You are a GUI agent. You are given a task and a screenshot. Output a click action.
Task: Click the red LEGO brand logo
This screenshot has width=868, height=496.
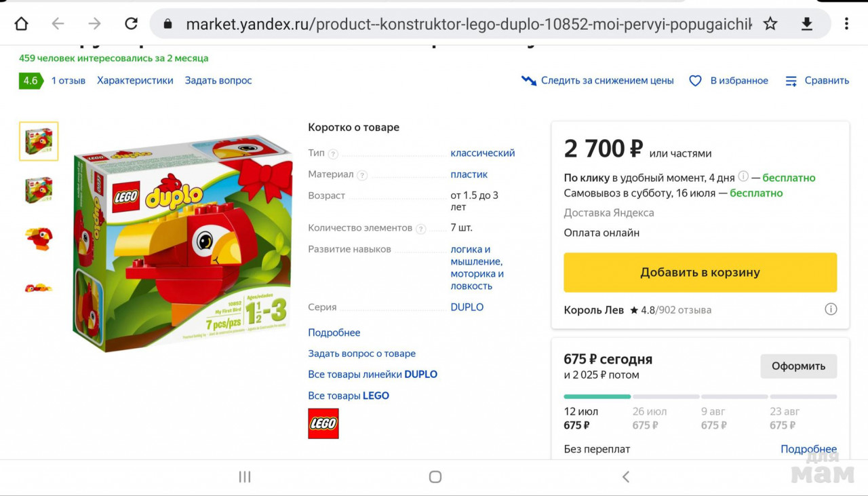(x=323, y=423)
